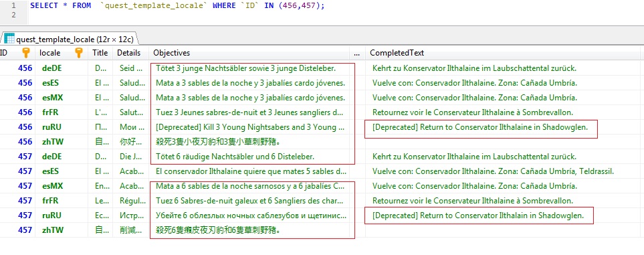Select 'Le...' Title cell in 457 frFR row
The height and width of the screenshot is (255, 644).
[100, 201]
